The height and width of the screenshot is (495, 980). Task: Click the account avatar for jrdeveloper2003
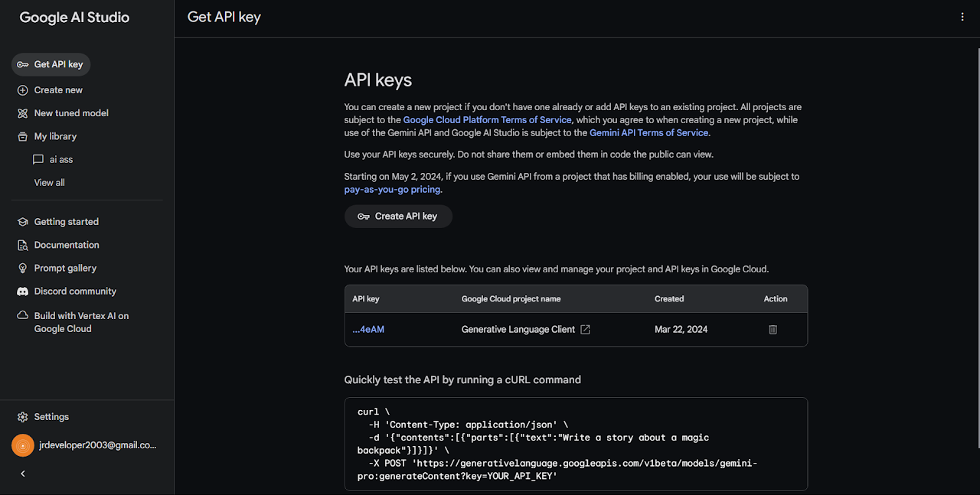coord(23,445)
